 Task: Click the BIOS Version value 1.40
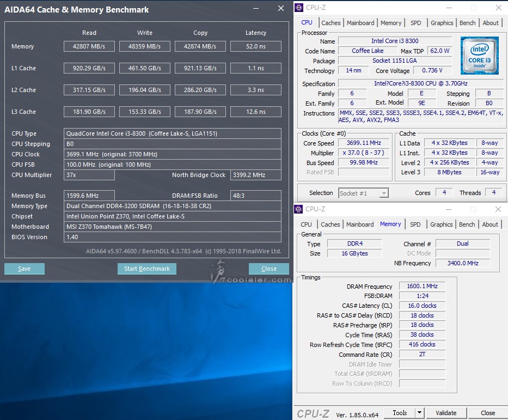pyautogui.click(x=173, y=237)
